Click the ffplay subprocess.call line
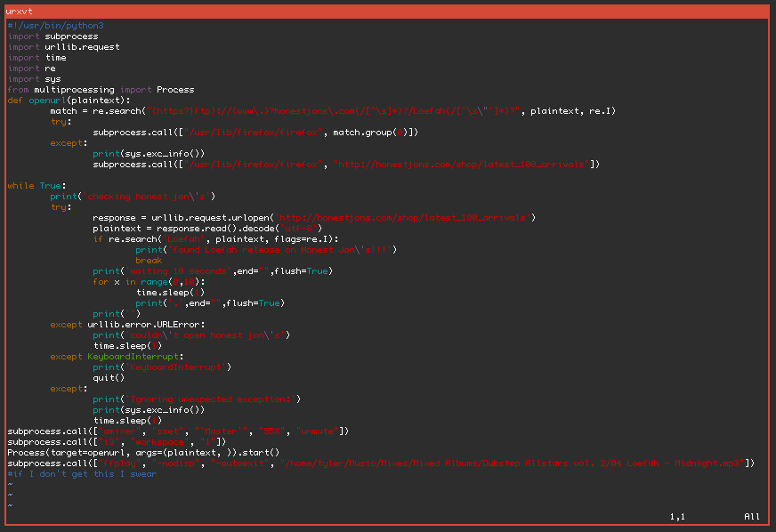This screenshot has width=776, height=532. [x=381, y=463]
